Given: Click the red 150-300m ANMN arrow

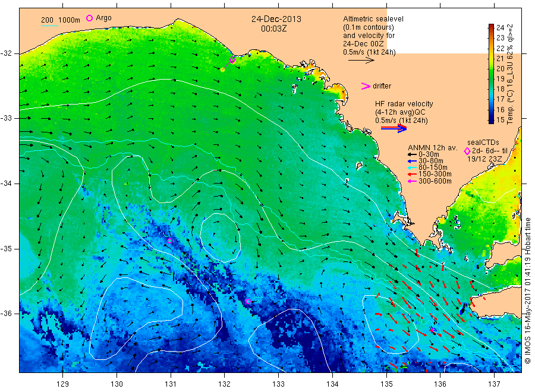Looking at the screenshot, I should 412,174.
